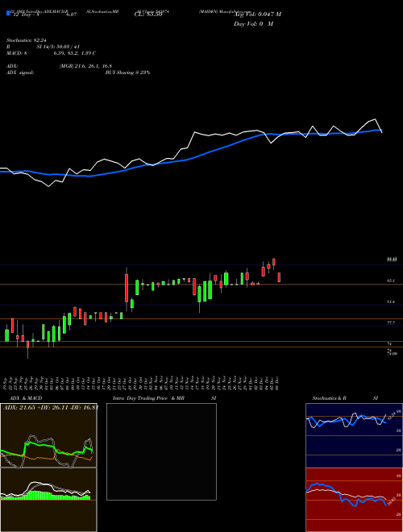Viewport: 403px width, 532px height.
Task: Open the empty Intra Day Trading Price panel
Action: coord(161,451)
